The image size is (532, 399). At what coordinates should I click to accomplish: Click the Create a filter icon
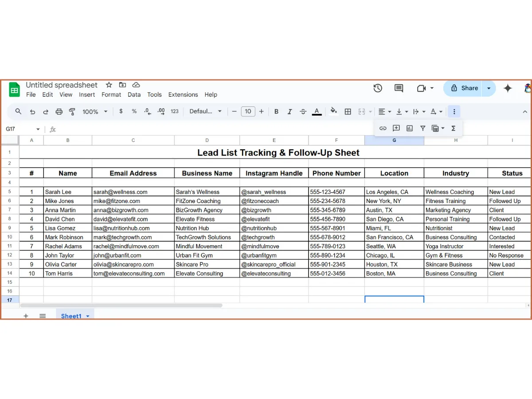pyautogui.click(x=423, y=129)
